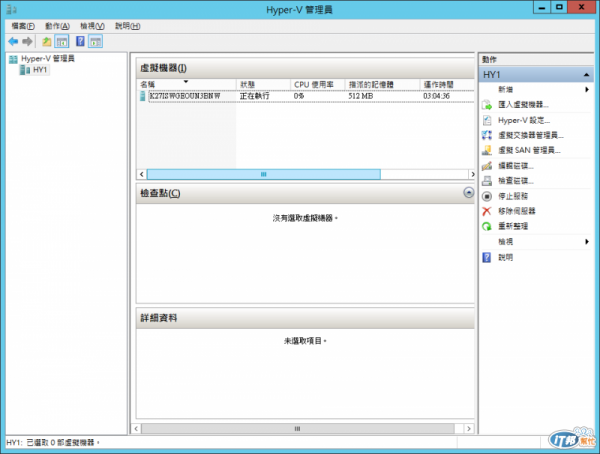Click the 重新整理 action link
The image size is (600, 454).
tap(513, 226)
